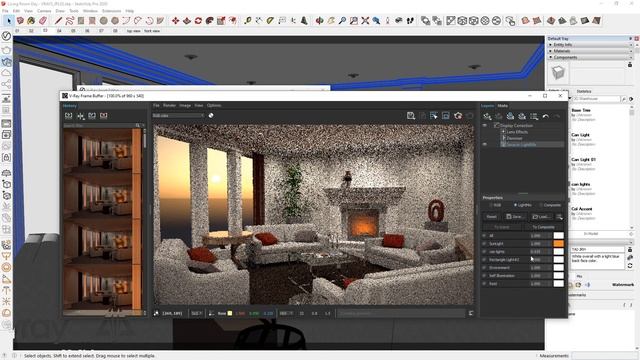The height and width of the screenshot is (360, 640).
Task: Open the Camera menu in SketchUp
Action: click(x=44, y=11)
